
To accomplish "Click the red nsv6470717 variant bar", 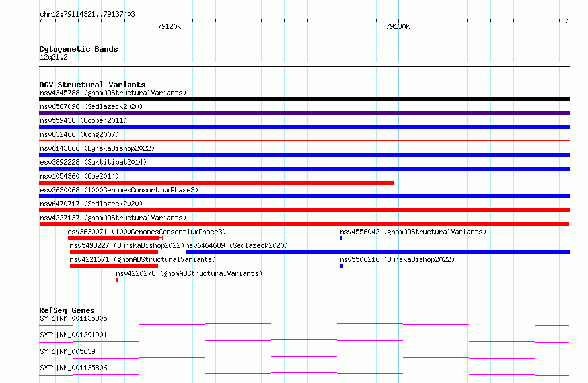I will (304, 210).
